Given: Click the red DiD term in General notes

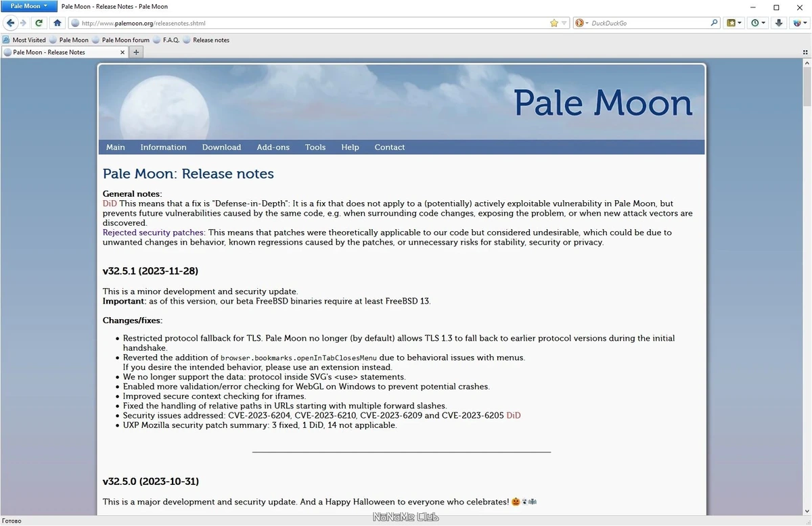Looking at the screenshot, I should (x=110, y=204).
